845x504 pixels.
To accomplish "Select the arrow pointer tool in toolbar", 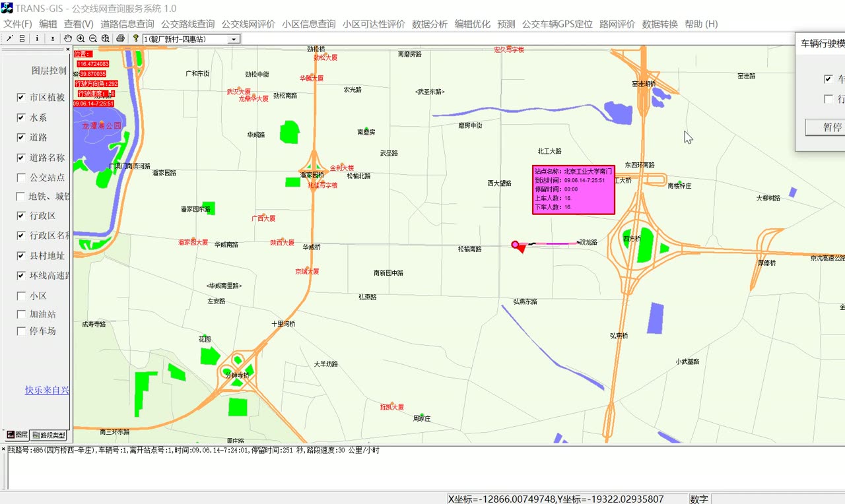I will coord(9,39).
